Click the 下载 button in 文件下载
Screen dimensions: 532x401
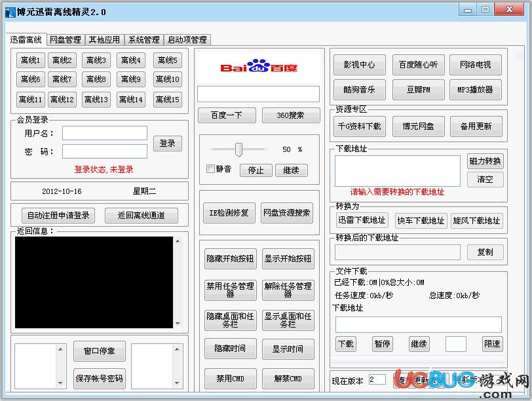346,345
